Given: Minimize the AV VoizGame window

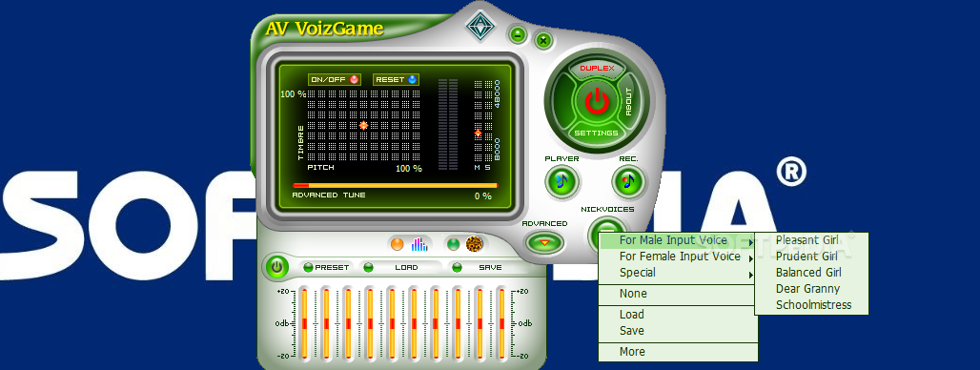Looking at the screenshot, I should [x=518, y=34].
